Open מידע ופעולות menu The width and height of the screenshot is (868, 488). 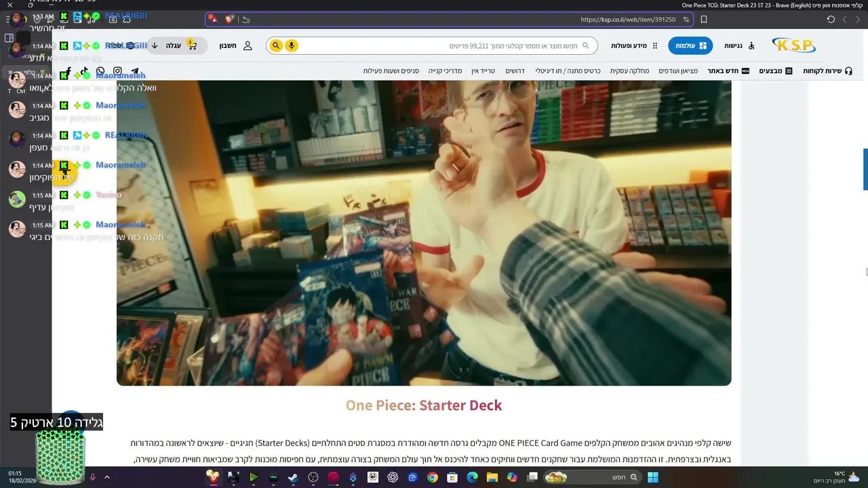pyautogui.click(x=634, y=45)
